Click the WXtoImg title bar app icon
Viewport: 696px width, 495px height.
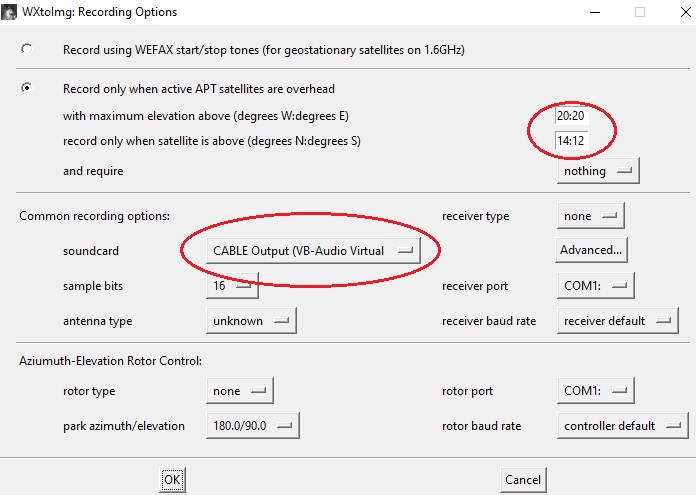tap(11, 12)
